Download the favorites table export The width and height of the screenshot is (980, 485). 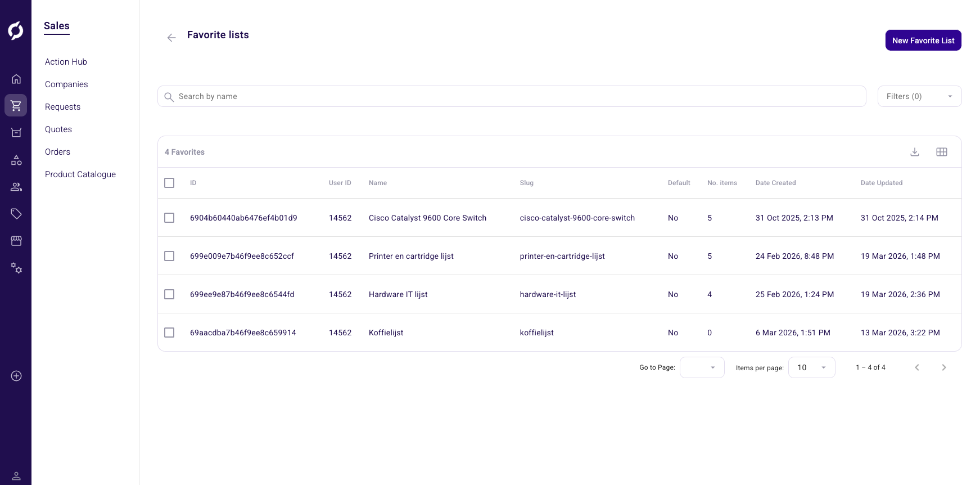915,152
